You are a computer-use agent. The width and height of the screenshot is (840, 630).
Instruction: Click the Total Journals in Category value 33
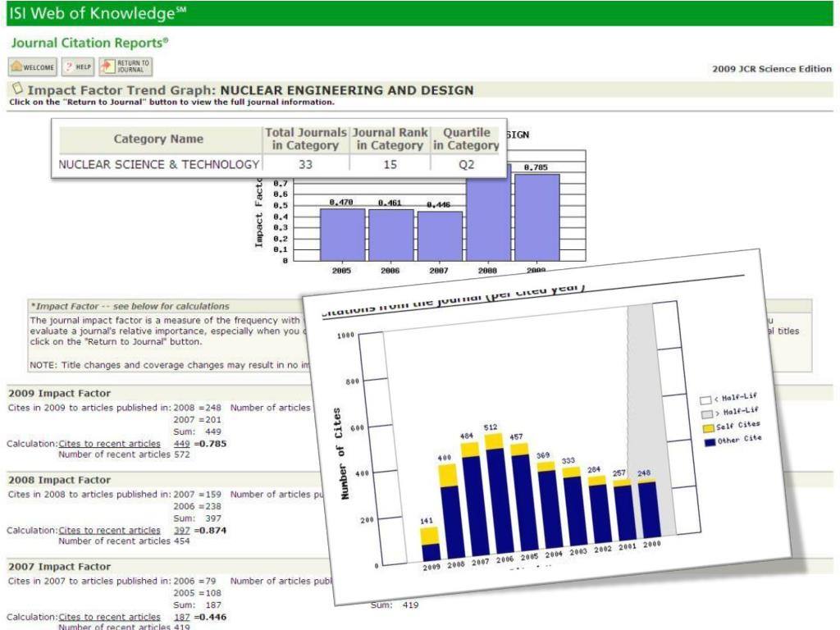[x=305, y=164]
